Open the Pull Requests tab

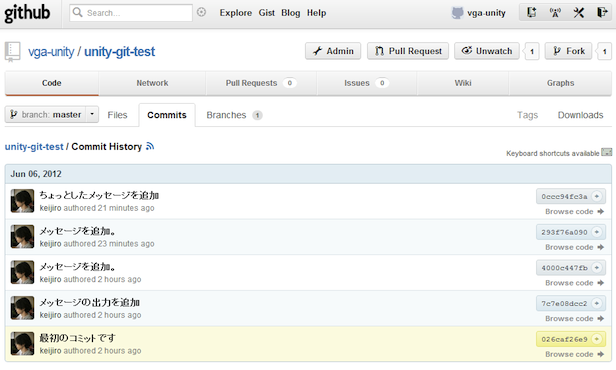pos(261,83)
